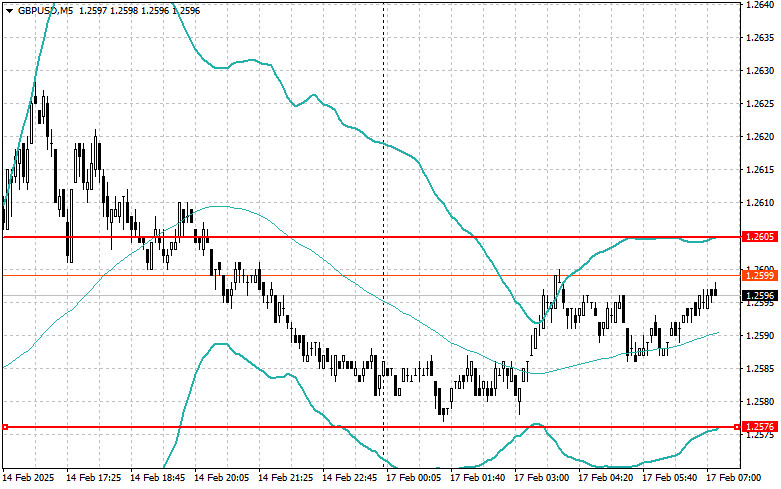Click the 1.2598 high price in header

[x=124, y=10]
